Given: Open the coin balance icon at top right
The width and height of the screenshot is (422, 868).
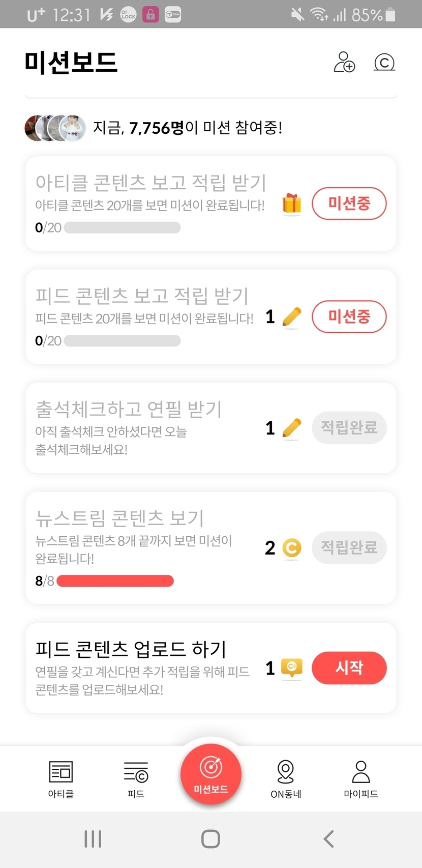Looking at the screenshot, I should 384,63.
